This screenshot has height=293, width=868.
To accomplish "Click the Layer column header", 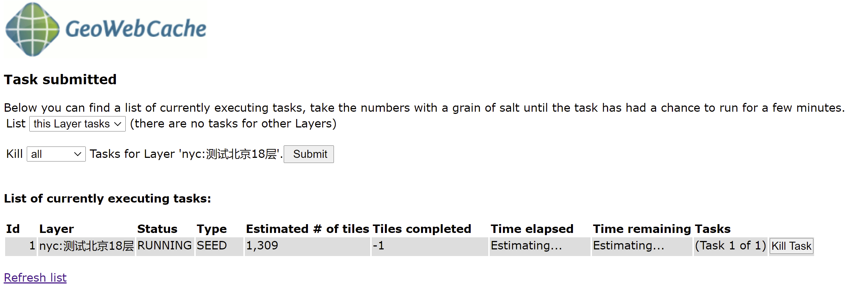I will click(56, 229).
